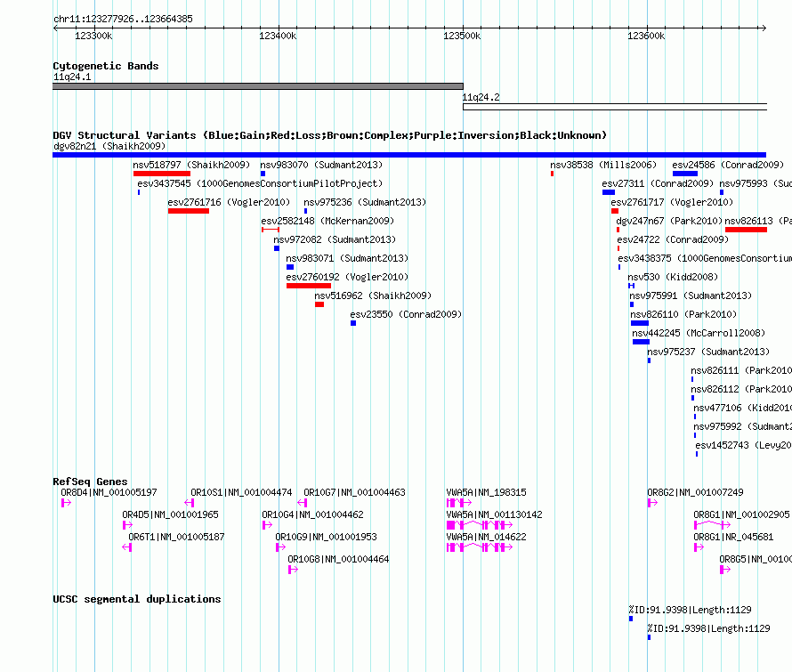Open the nsv983071 (Sudmant2013) label
Viewport: 792px width, 672px height.
tap(347, 258)
